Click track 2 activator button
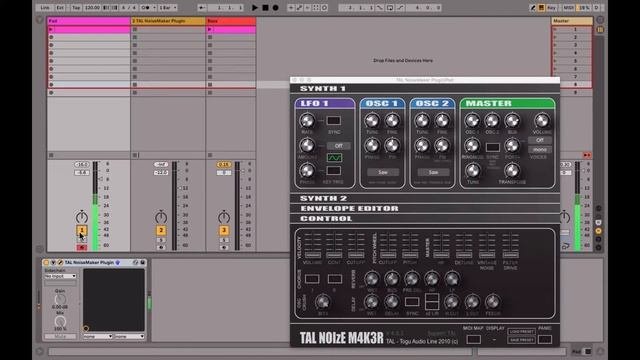The height and width of the screenshot is (360, 640). pos(161,230)
